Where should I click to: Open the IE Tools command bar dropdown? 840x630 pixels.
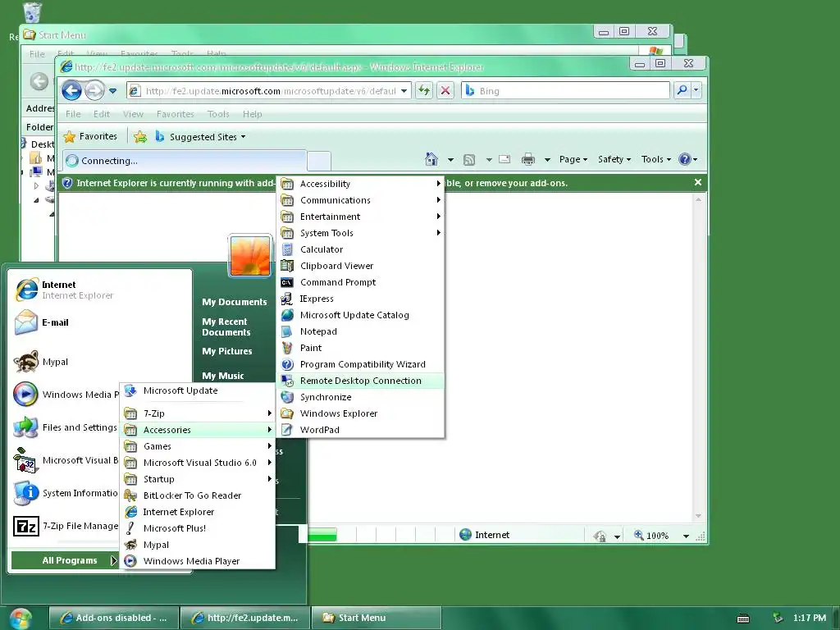coord(655,159)
